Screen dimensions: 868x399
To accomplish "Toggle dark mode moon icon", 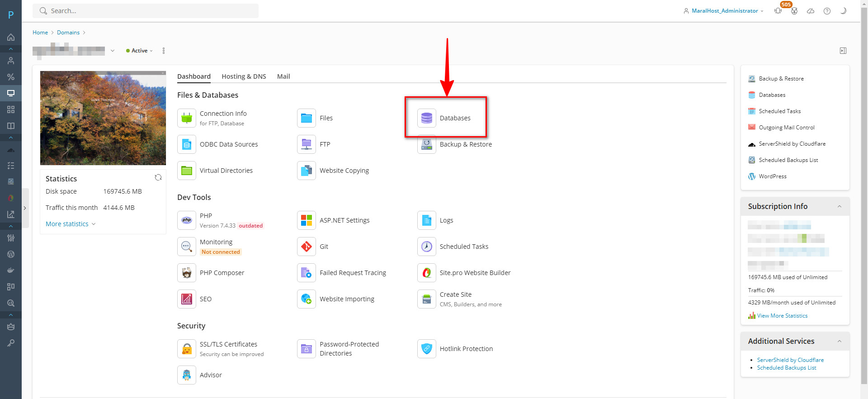I will pos(843,11).
